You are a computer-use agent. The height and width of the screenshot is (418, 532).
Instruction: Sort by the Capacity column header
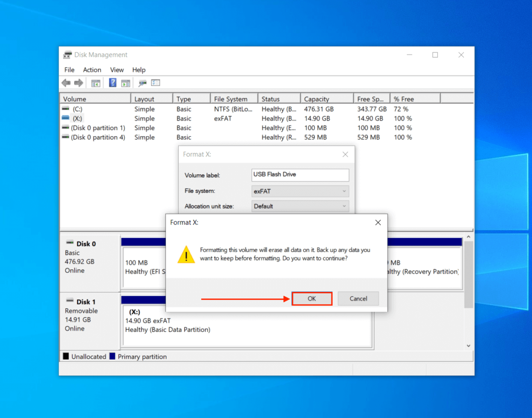327,99
